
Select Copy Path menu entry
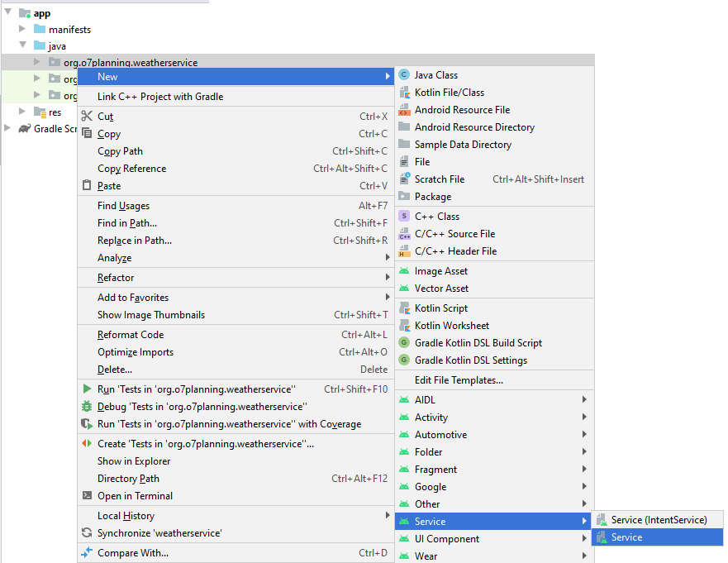click(236, 151)
